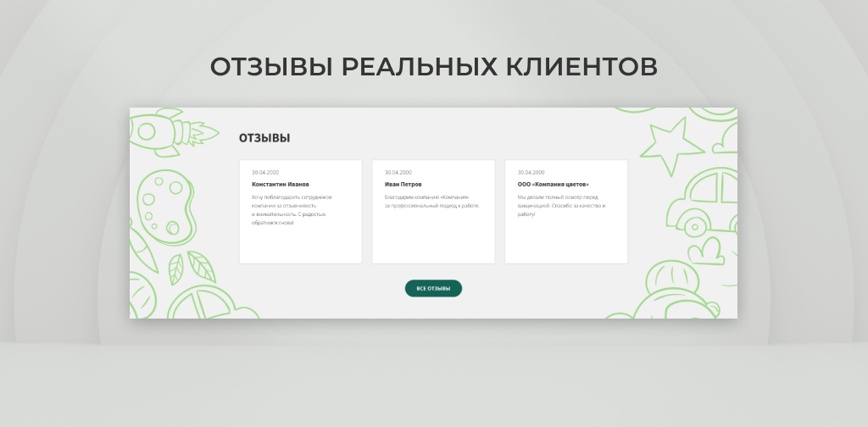Viewport: 868px width, 427px height.
Task: Click the 'ОТЗЫВЫ РЕАЛЬНЫХ КЛИЕНТОВ' title
Action: point(433,67)
